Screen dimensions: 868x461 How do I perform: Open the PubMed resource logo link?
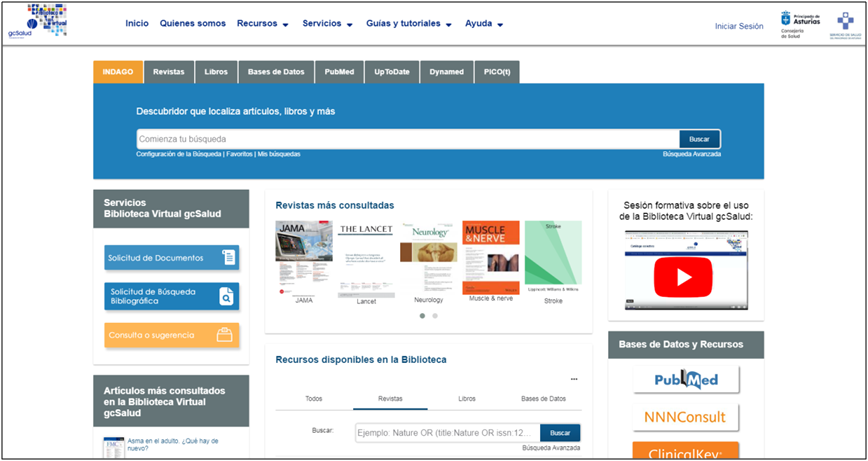[x=685, y=380]
